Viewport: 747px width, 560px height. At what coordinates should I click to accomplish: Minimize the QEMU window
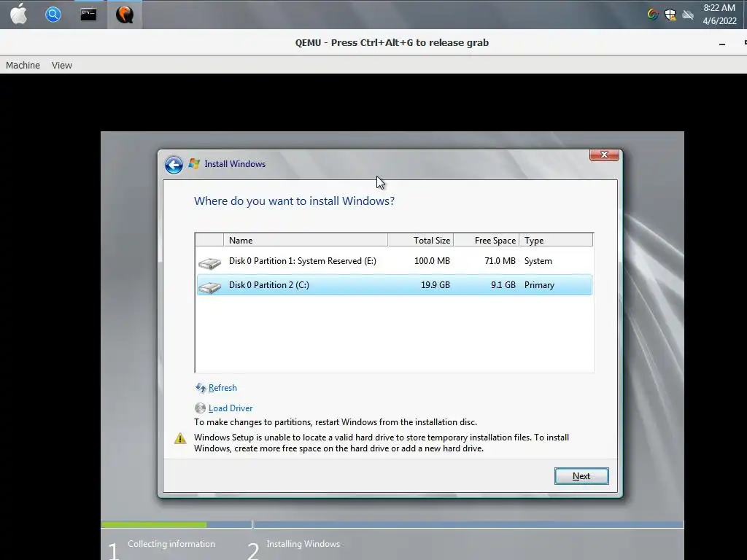coord(722,43)
